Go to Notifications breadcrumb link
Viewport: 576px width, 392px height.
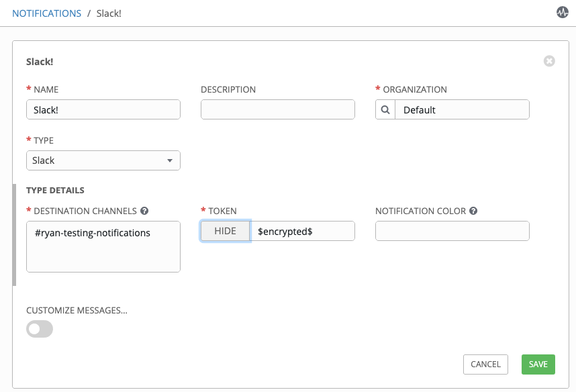click(46, 13)
